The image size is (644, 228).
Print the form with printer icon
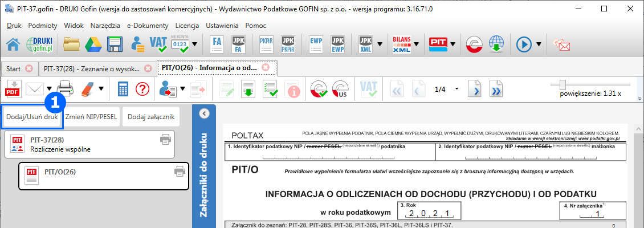click(65, 88)
